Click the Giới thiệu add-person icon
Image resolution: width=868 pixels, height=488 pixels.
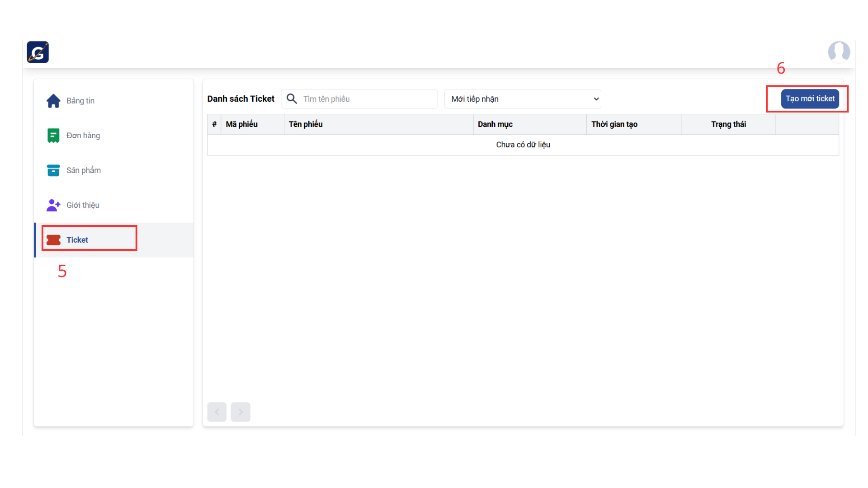click(x=53, y=205)
